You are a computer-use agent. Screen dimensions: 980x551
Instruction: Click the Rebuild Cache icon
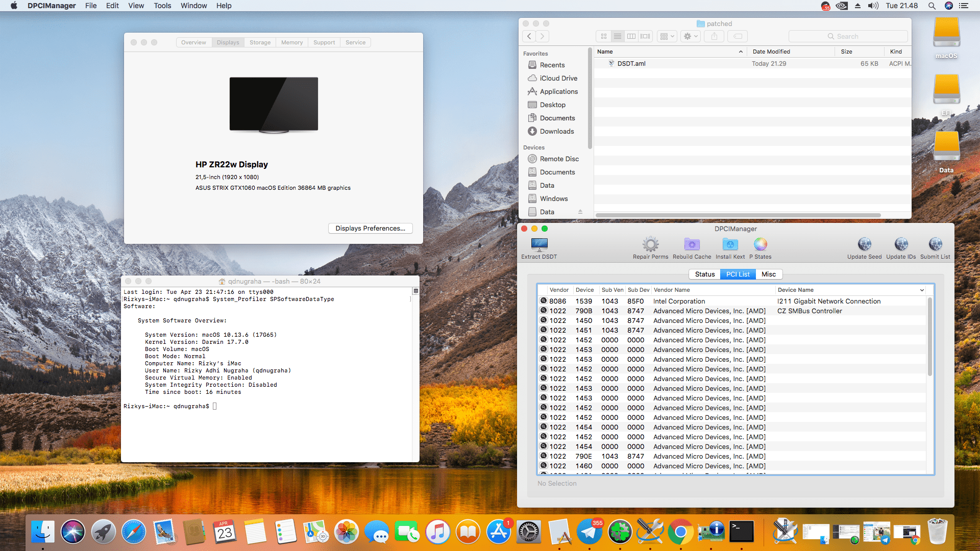(692, 244)
